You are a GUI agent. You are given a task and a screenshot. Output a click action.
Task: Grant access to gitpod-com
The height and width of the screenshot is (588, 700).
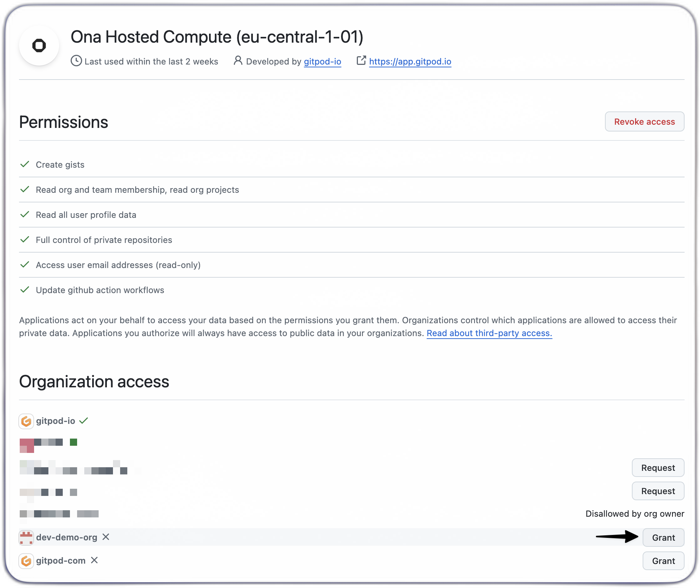coord(663,561)
